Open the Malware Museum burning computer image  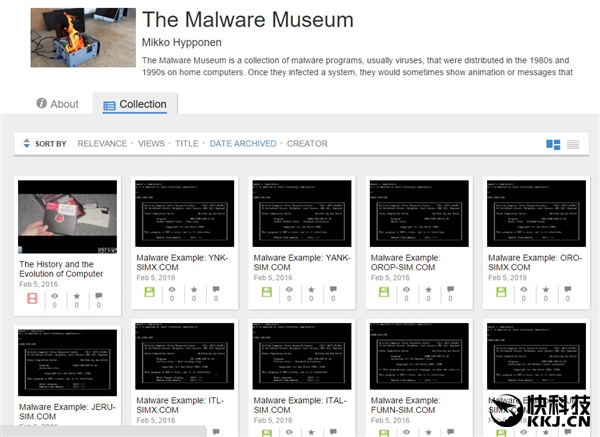click(x=83, y=38)
